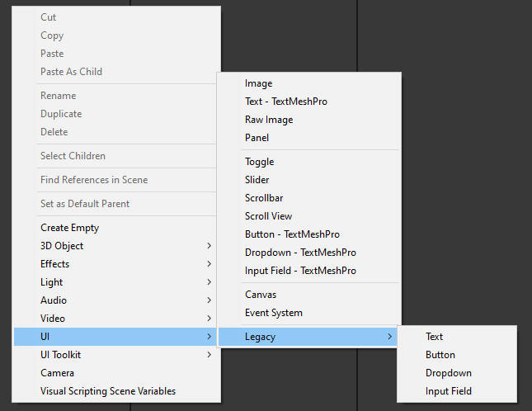Expand the Light submenu

[x=52, y=282]
